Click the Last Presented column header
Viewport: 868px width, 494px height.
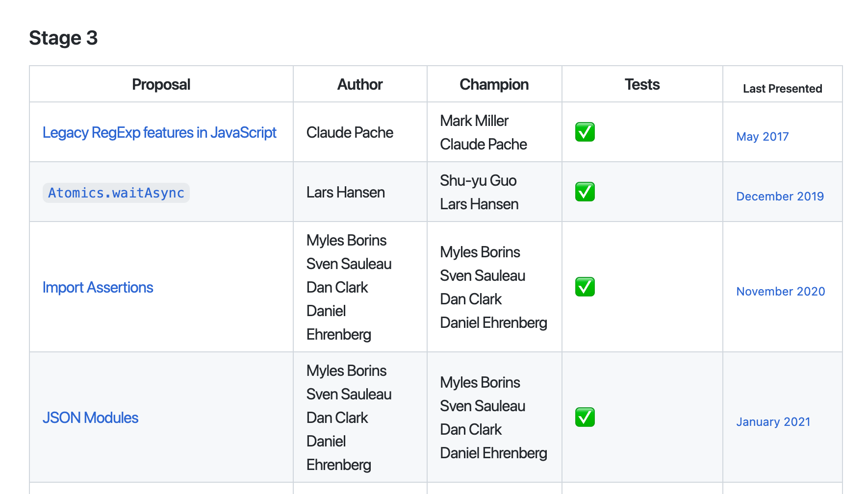[x=782, y=88]
